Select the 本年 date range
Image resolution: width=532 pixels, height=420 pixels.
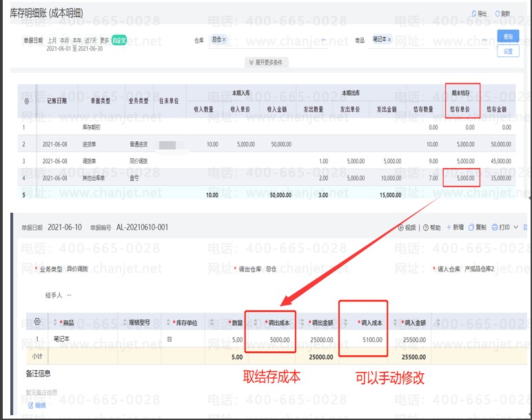click(x=77, y=41)
